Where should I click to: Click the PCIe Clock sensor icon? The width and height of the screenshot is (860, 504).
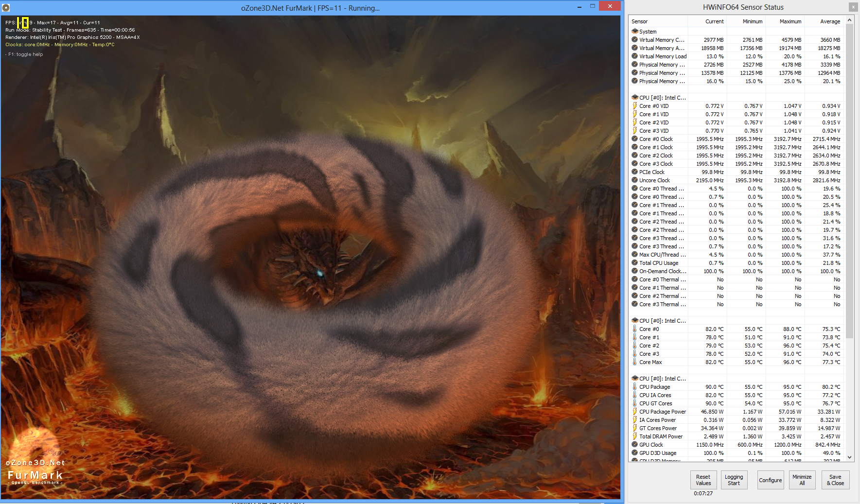pyautogui.click(x=634, y=172)
